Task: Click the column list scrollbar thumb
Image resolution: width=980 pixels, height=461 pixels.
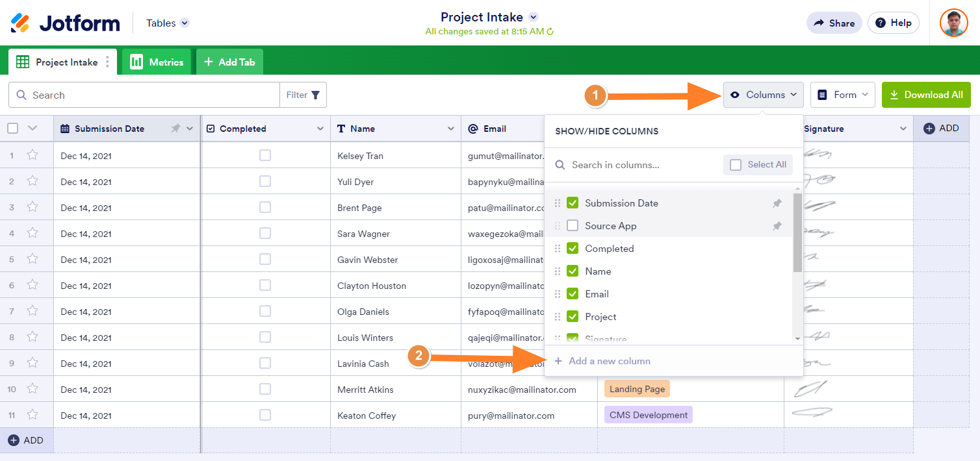Action: pos(797,232)
